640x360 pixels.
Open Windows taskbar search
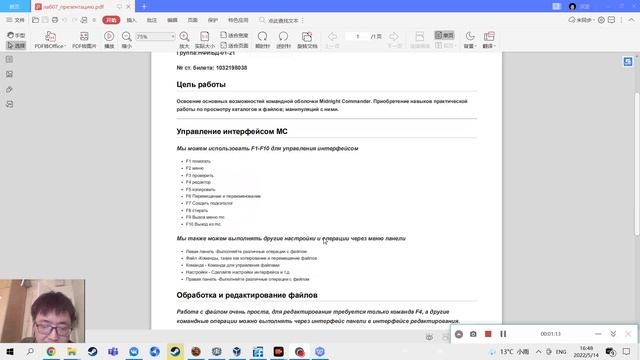30,351
